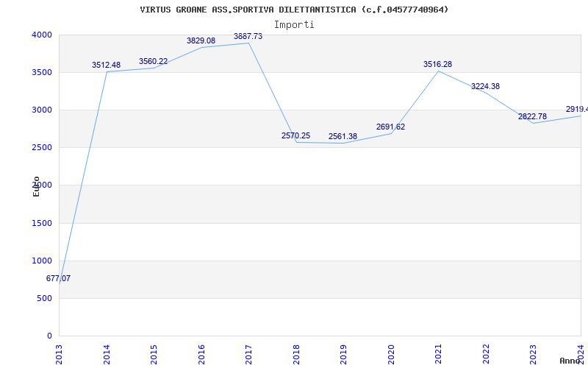
Task: Click the 2019 x-axis year label
Action: point(343,354)
